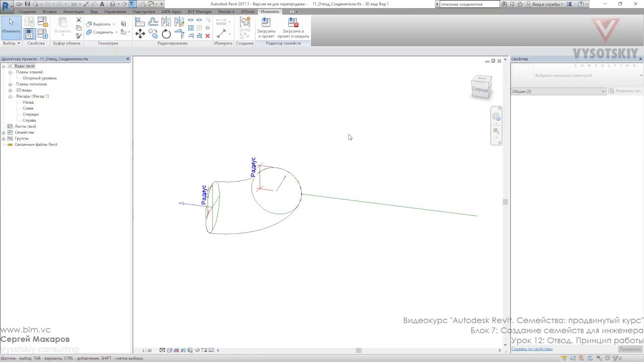Expand the Семейства tree node
This screenshot has width=644, height=362.
click(4, 133)
